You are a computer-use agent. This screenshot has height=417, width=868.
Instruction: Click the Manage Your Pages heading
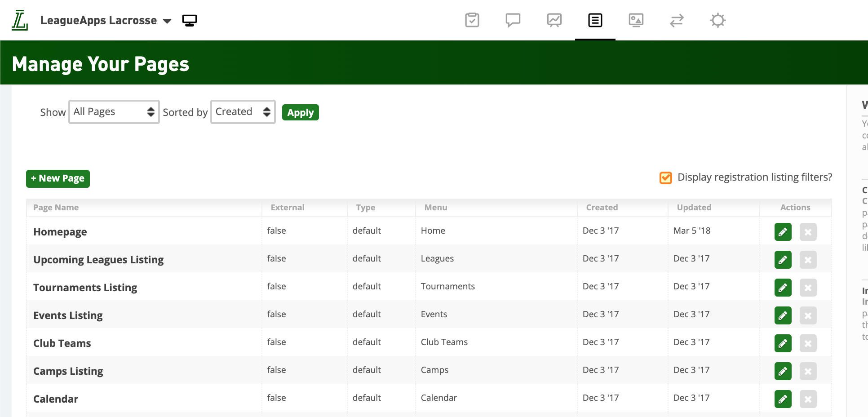click(101, 64)
